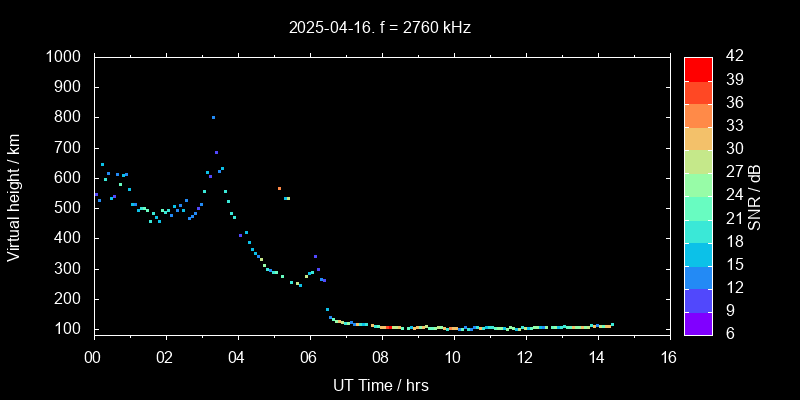This screenshot has width=800, height=400.
Task: Click the cyan 15–18 dB colorbar swatch
Action: tap(698, 253)
